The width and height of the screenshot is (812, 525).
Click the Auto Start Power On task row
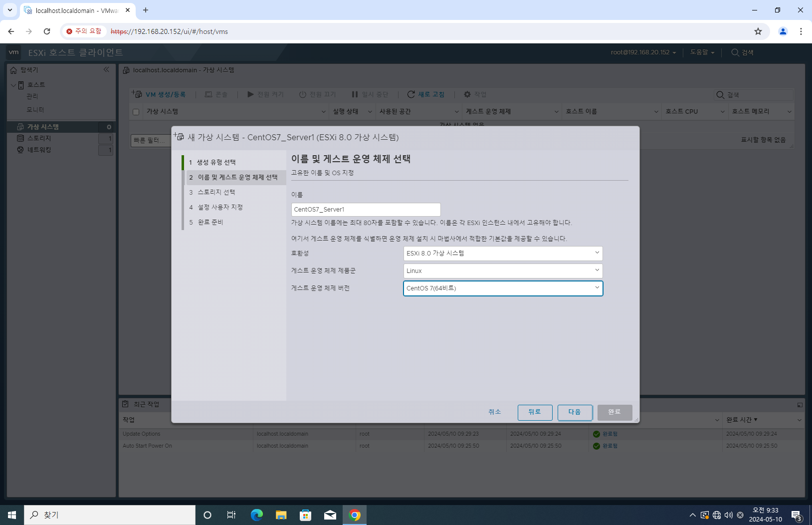point(461,446)
